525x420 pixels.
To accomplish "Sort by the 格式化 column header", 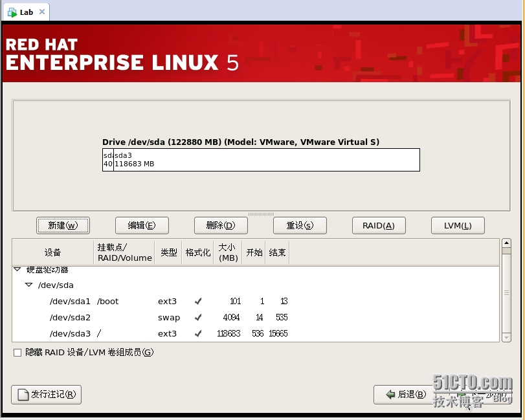I will tap(198, 252).
